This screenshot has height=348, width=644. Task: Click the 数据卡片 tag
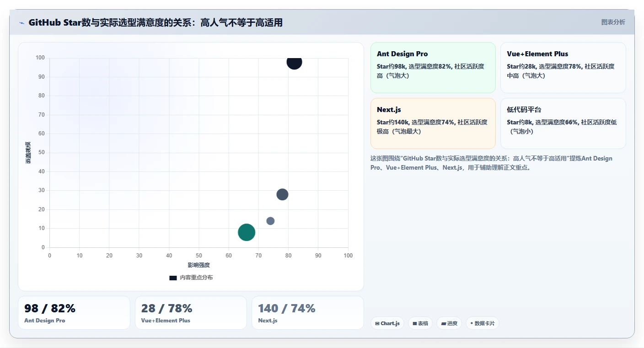pos(482,323)
